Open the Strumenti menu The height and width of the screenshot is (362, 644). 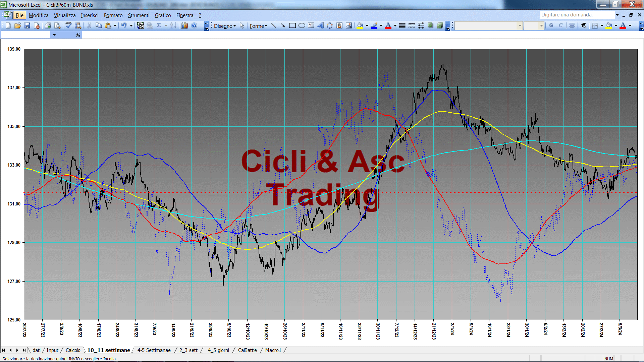pyautogui.click(x=139, y=15)
